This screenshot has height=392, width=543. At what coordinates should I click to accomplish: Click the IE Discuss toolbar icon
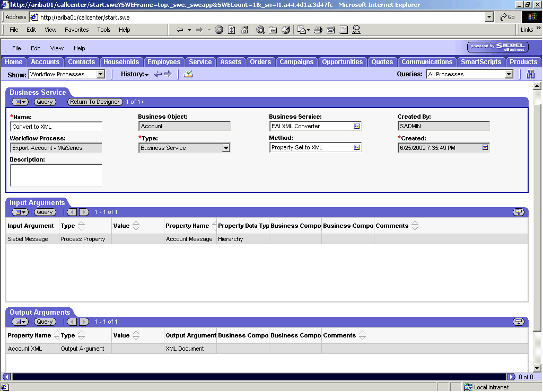pyautogui.click(x=344, y=30)
